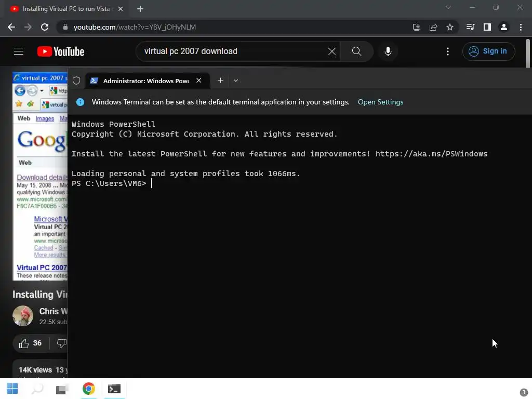Click the forward navigation arrow
Screen dimensions: 532x399
click(28, 27)
